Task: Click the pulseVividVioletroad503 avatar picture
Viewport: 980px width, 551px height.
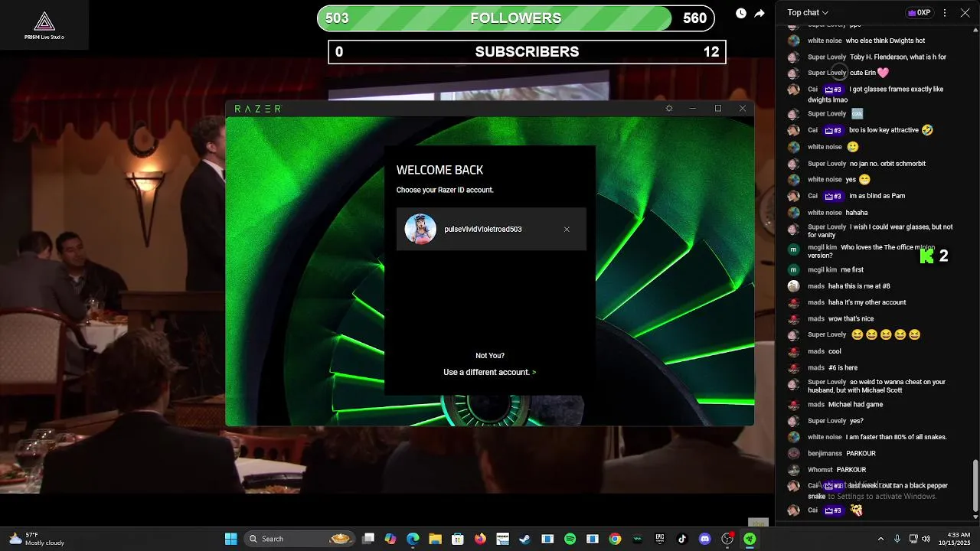Action: pyautogui.click(x=420, y=229)
